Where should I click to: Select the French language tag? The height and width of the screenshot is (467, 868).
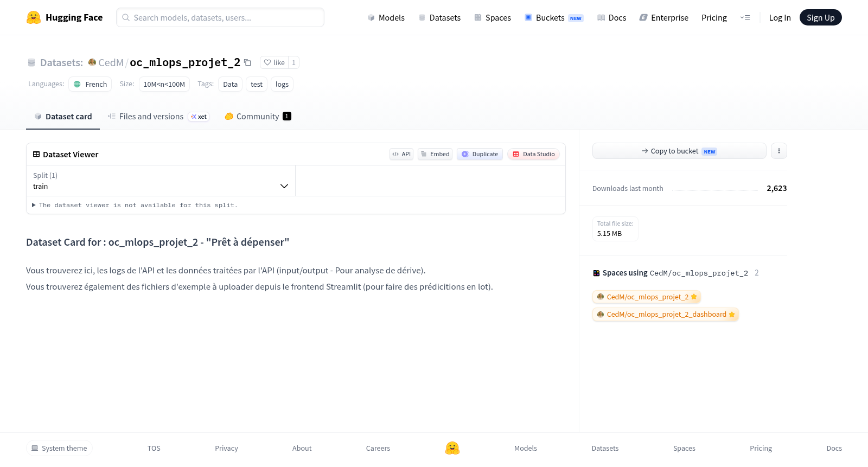point(90,84)
